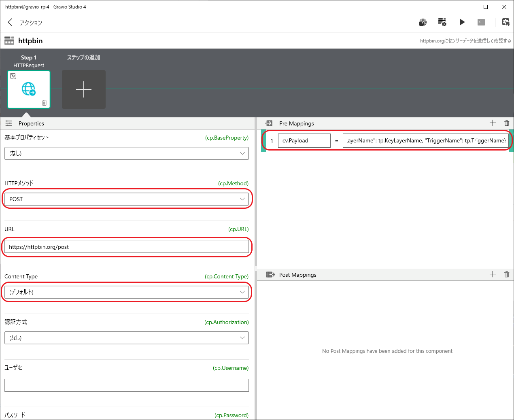
Task: Delete Post Mapping with trash icon
Action: click(x=507, y=274)
